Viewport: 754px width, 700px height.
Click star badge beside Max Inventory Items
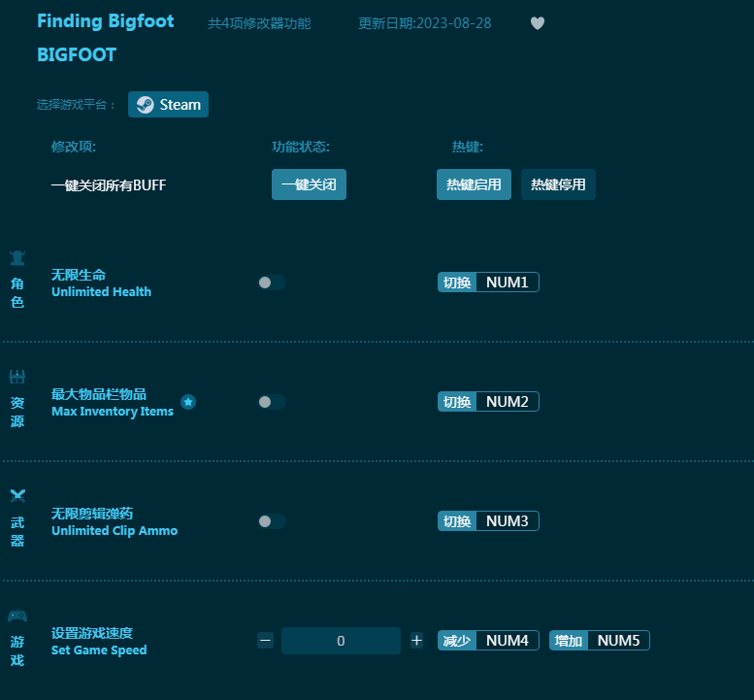pyautogui.click(x=188, y=402)
